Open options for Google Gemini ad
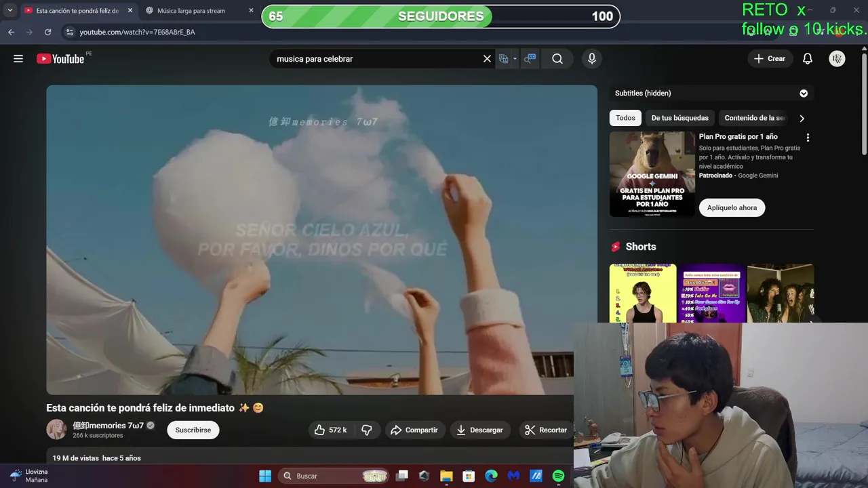This screenshot has height=488, width=868. [x=808, y=138]
